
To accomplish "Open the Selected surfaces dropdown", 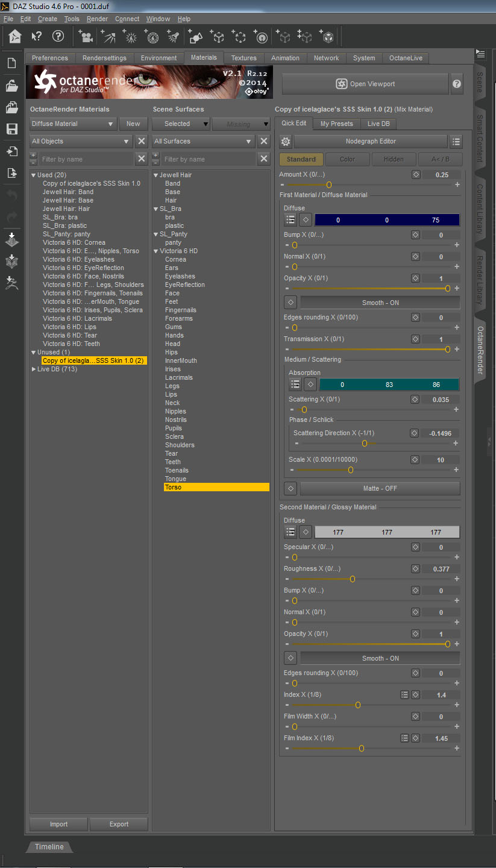I will coord(181,124).
